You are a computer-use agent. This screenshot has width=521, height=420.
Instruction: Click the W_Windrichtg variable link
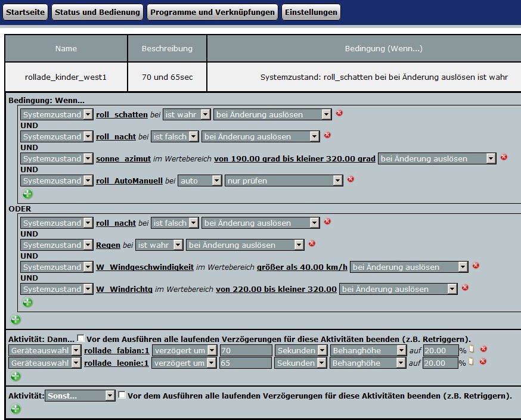(124, 289)
